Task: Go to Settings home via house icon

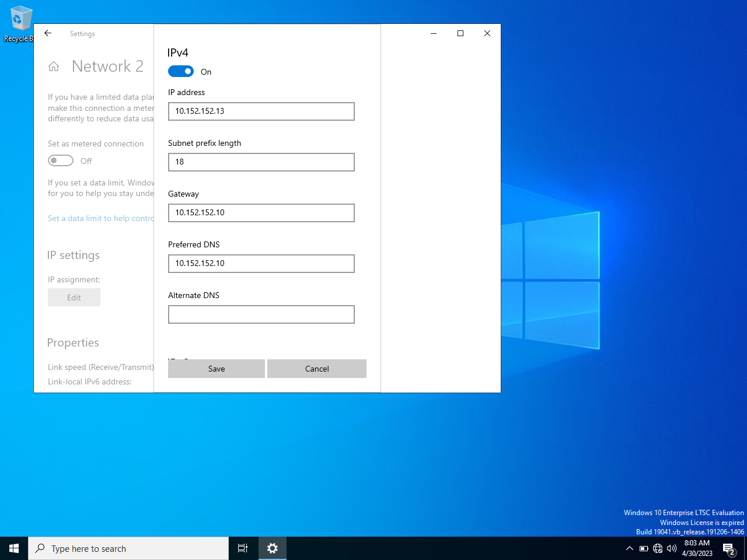Action: [x=54, y=66]
